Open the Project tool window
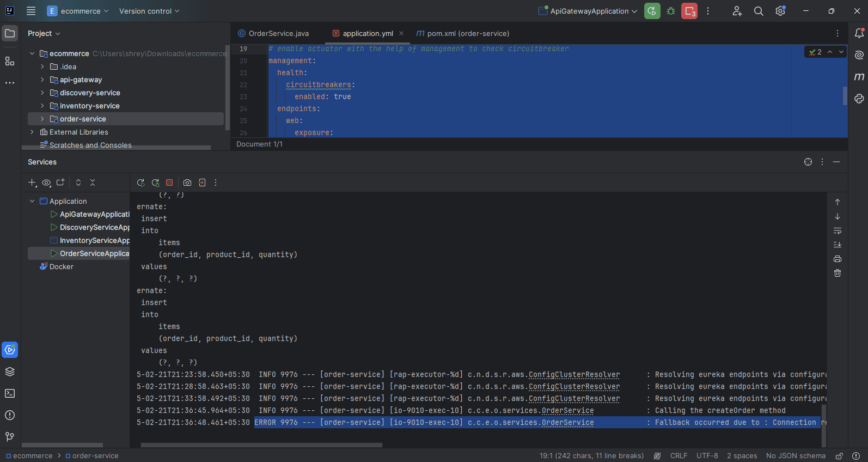This screenshot has height=462, width=868. tap(10, 33)
